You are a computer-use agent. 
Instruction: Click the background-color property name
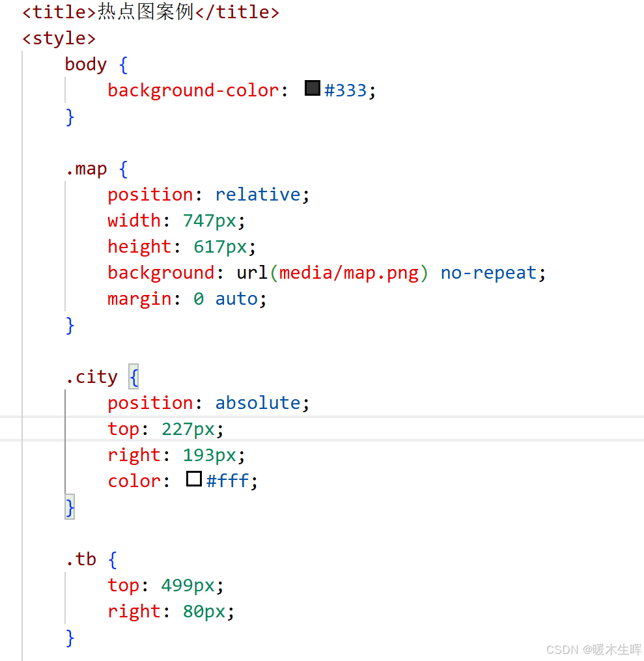[193, 91]
